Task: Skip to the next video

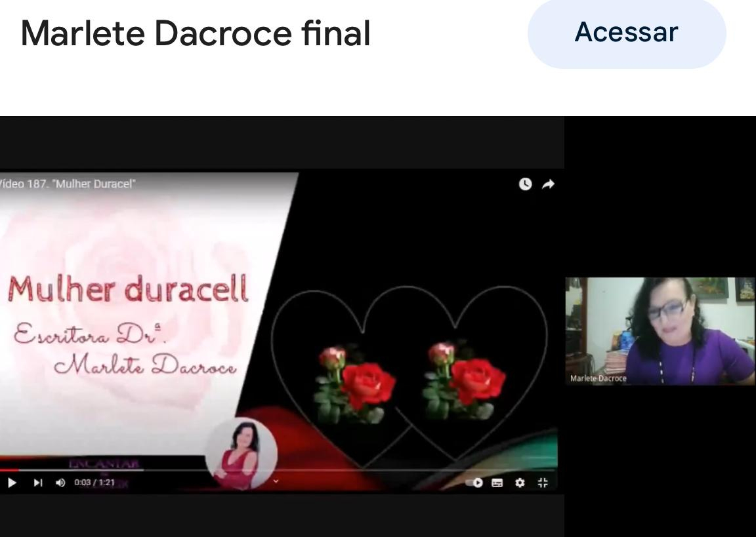Action: pyautogui.click(x=38, y=483)
